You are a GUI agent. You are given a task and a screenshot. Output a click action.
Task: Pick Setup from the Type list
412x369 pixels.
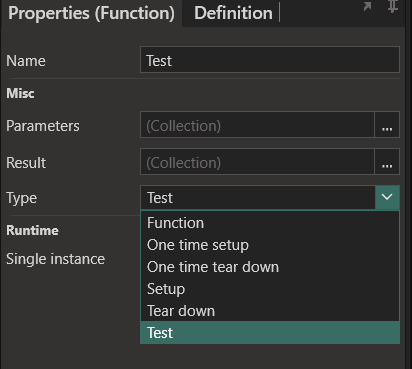[270, 289]
